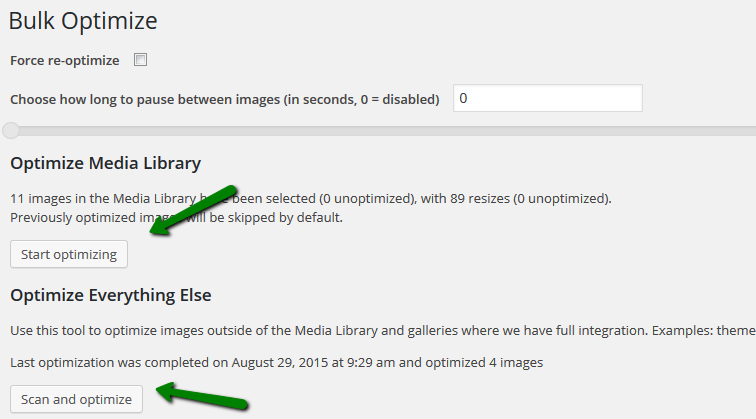
Task: Select the Optimize Media Library heading
Action: (105, 163)
